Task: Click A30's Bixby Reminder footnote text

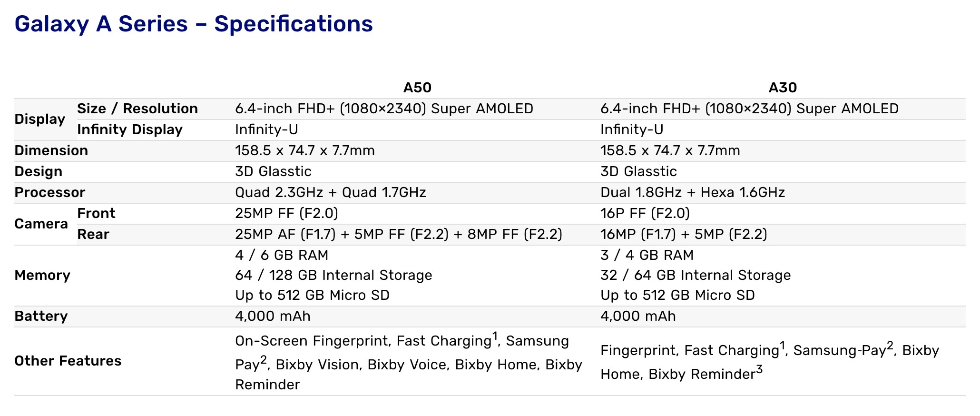Action: [x=702, y=374]
